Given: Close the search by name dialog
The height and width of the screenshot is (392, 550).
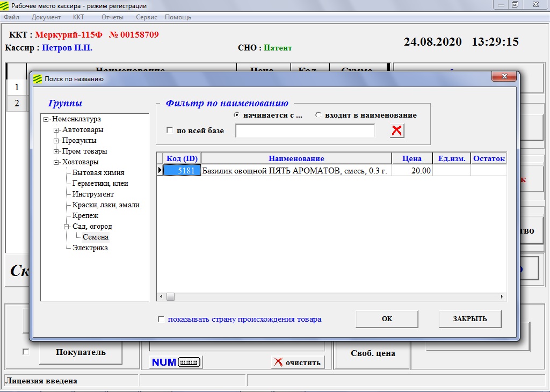Looking at the screenshot, I should pos(504,77).
